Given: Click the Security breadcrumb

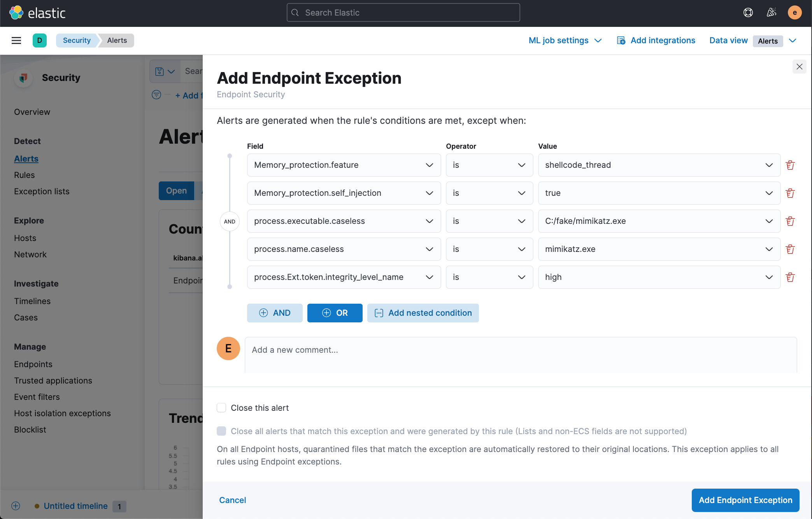Looking at the screenshot, I should click(77, 40).
